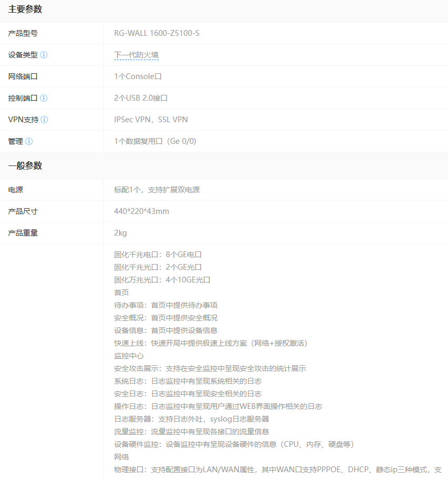
Task: Click the line 固化千兆电口：8个GE电口
Action: pyautogui.click(x=158, y=255)
